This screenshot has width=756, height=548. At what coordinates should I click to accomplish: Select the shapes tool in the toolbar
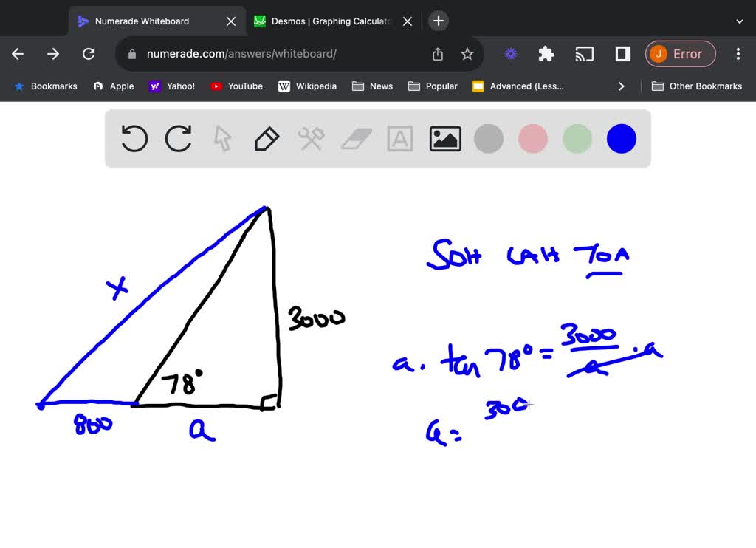(x=311, y=138)
